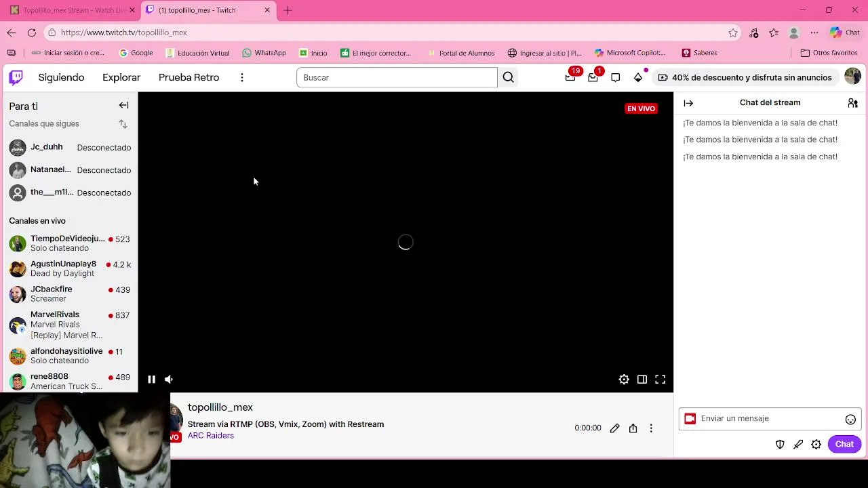Open the player settings gear
Image resolution: width=868 pixels, height=488 pixels.
(624, 380)
